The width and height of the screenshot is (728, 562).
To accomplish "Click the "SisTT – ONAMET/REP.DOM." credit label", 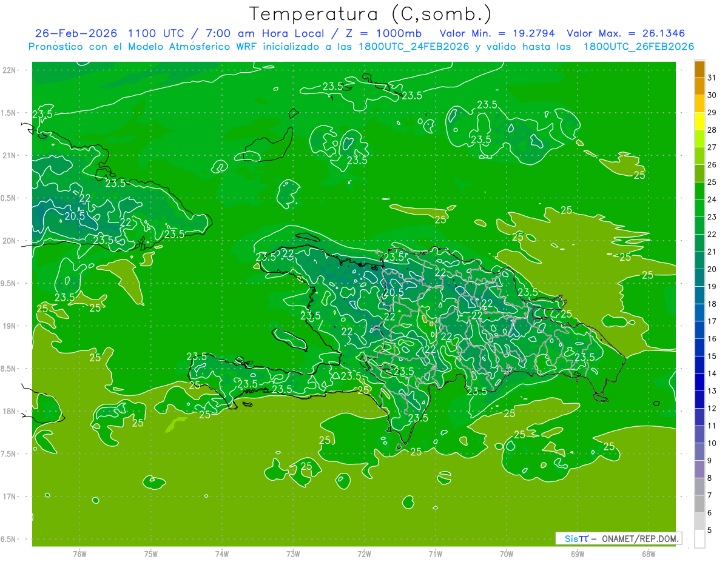I will [618, 538].
